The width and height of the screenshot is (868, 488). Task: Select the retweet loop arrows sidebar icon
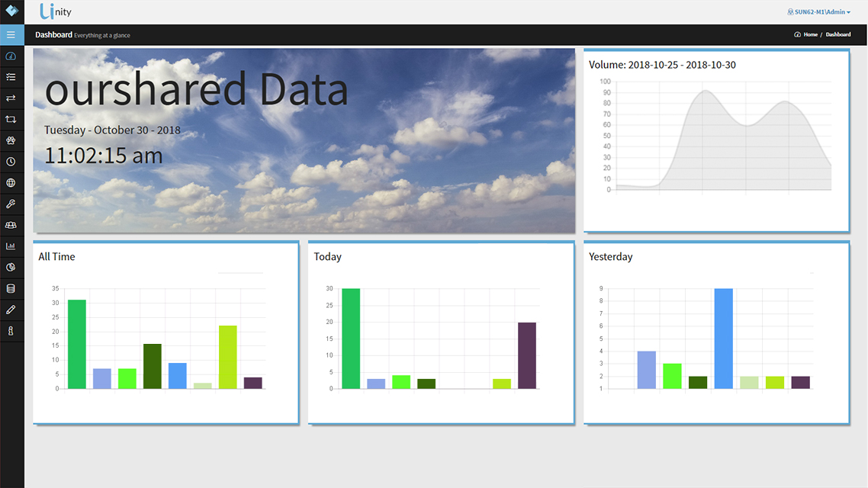pyautogui.click(x=11, y=120)
